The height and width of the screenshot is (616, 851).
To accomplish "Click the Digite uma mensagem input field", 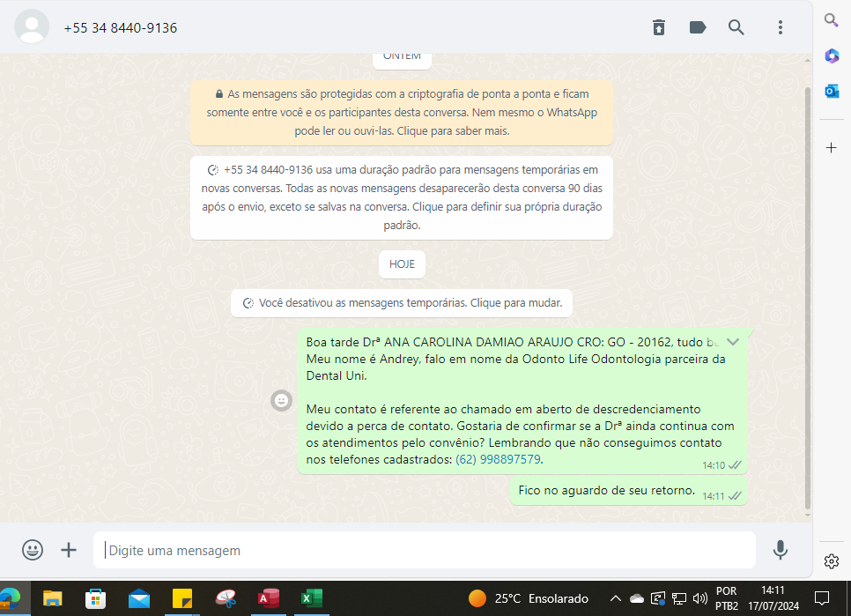I will point(424,550).
